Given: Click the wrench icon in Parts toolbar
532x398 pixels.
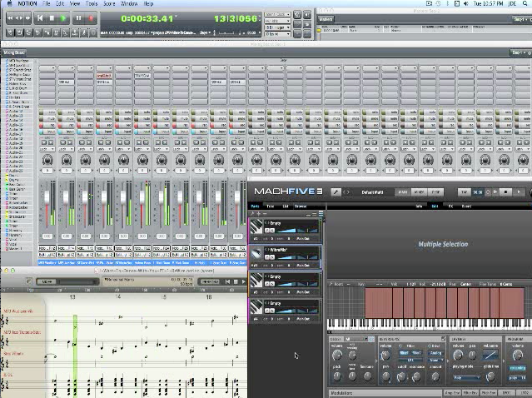Looking at the screenshot, I should pos(252,213).
